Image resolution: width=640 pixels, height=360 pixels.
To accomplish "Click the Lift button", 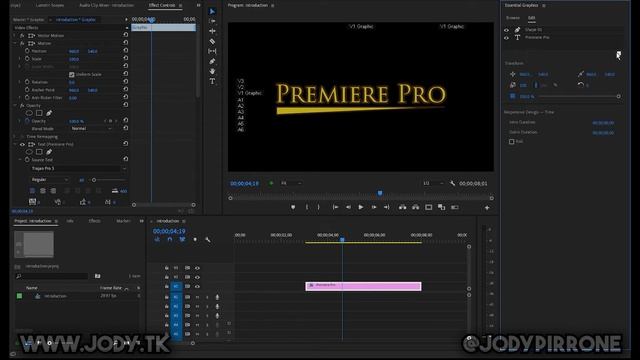I will tap(402, 207).
